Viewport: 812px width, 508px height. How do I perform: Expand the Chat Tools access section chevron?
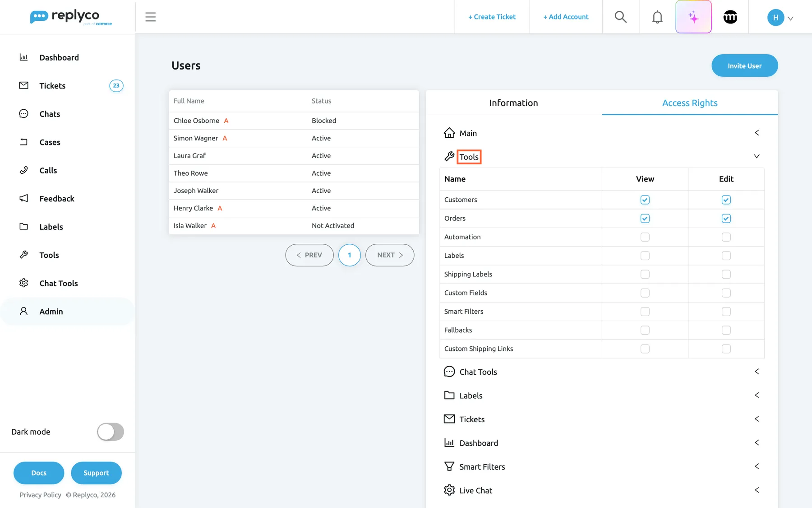pyautogui.click(x=757, y=371)
